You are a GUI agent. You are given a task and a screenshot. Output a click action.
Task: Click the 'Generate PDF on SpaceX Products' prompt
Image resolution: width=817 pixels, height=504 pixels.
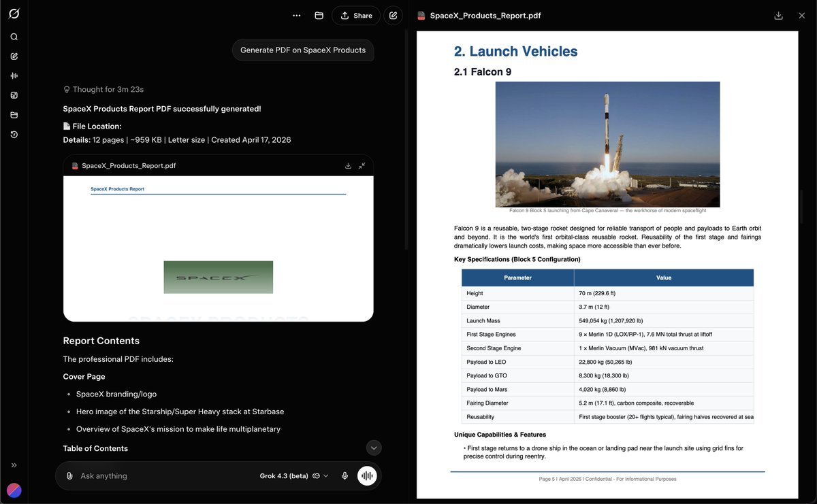click(x=302, y=50)
